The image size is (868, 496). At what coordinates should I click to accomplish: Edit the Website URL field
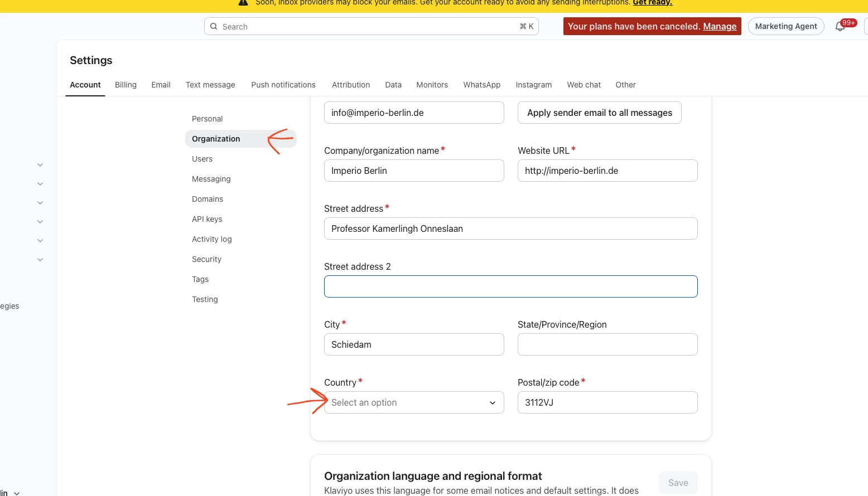coord(607,171)
